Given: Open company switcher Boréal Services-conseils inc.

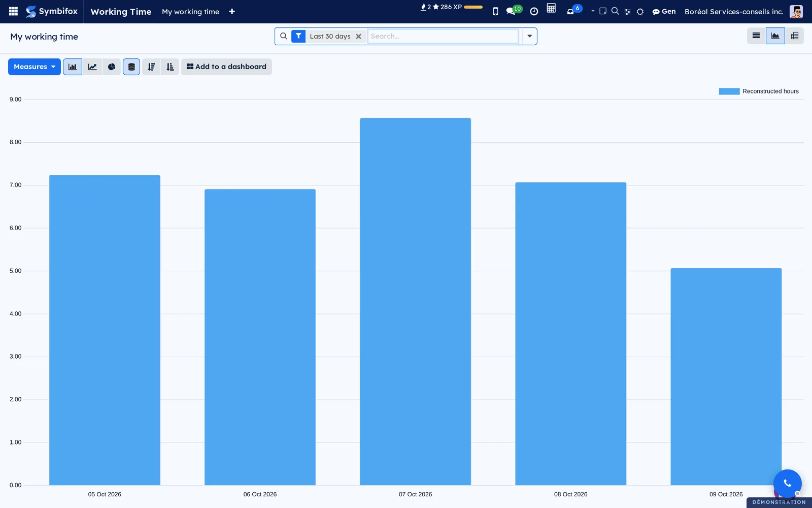Looking at the screenshot, I should point(734,12).
